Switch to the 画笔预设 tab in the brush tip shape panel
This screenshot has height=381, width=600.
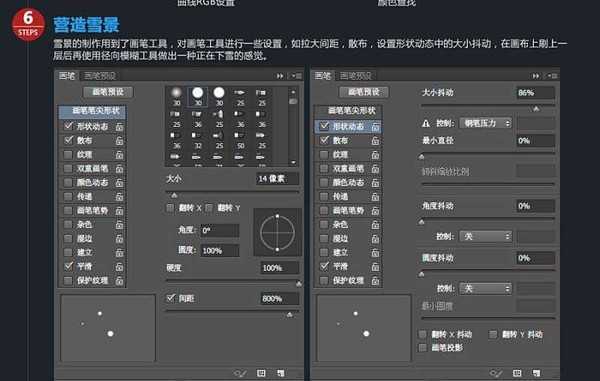click(x=100, y=76)
